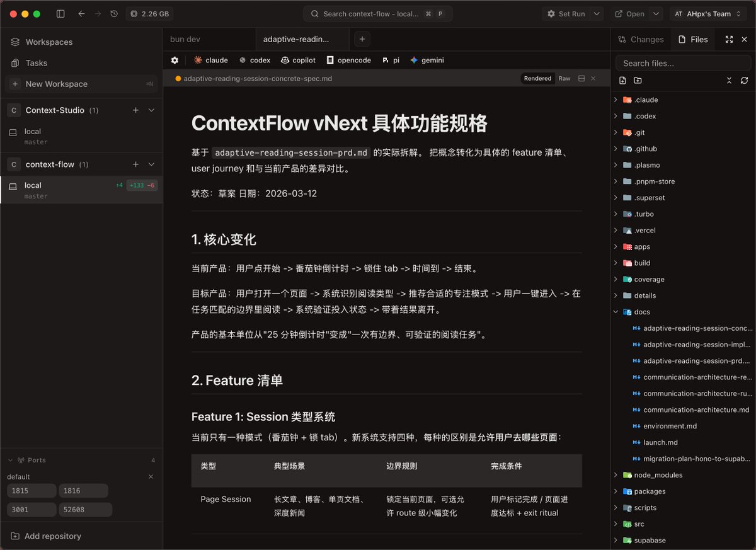Image resolution: width=756 pixels, height=550 pixels.
Task: Add a workspace to context-flow
Action: pyautogui.click(x=135, y=164)
